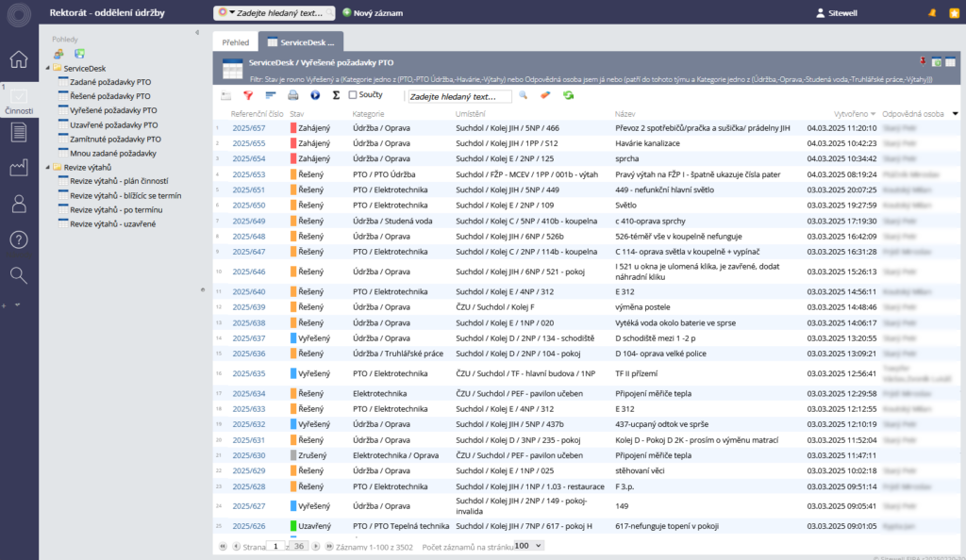This screenshot has width=966, height=560.
Task: Click the green export table icon in header
Action: [937, 62]
